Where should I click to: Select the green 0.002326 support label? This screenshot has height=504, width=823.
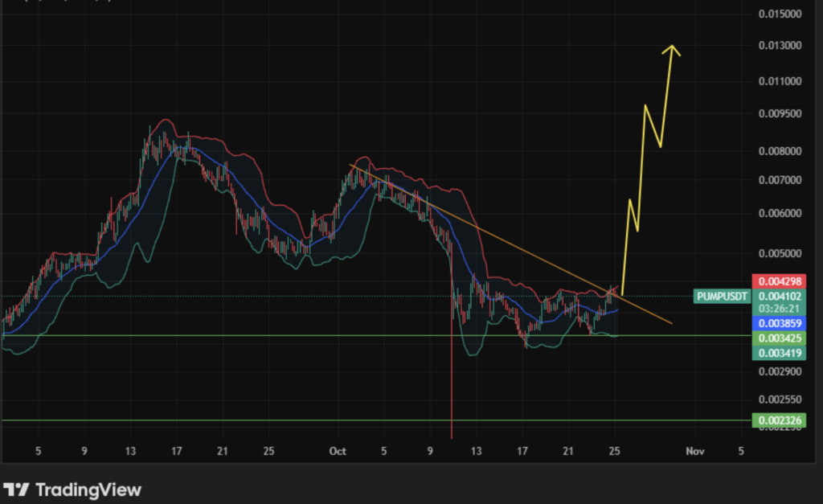click(x=778, y=420)
